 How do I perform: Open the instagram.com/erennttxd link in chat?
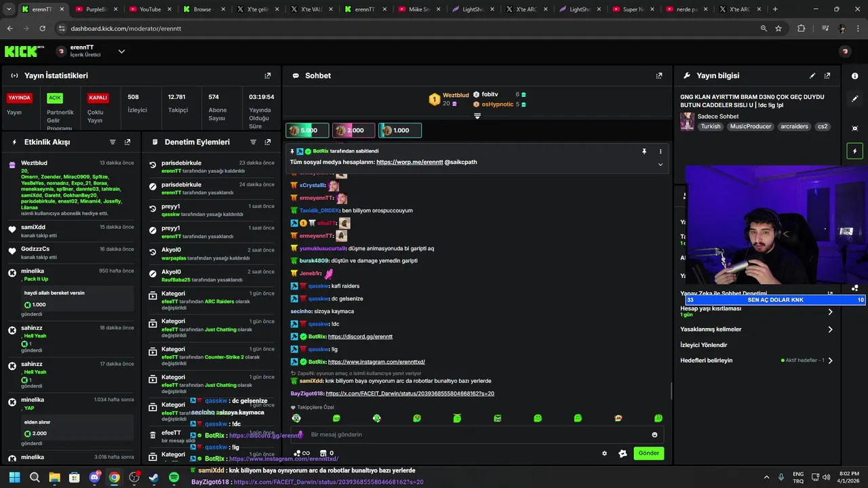(376, 362)
